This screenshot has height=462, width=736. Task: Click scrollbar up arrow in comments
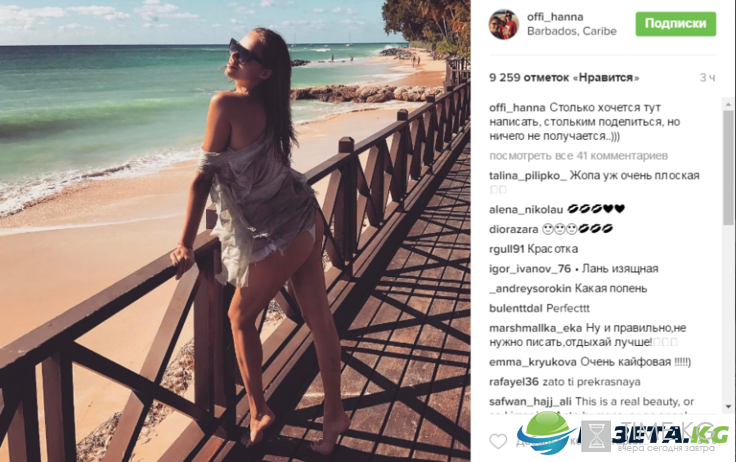728,104
